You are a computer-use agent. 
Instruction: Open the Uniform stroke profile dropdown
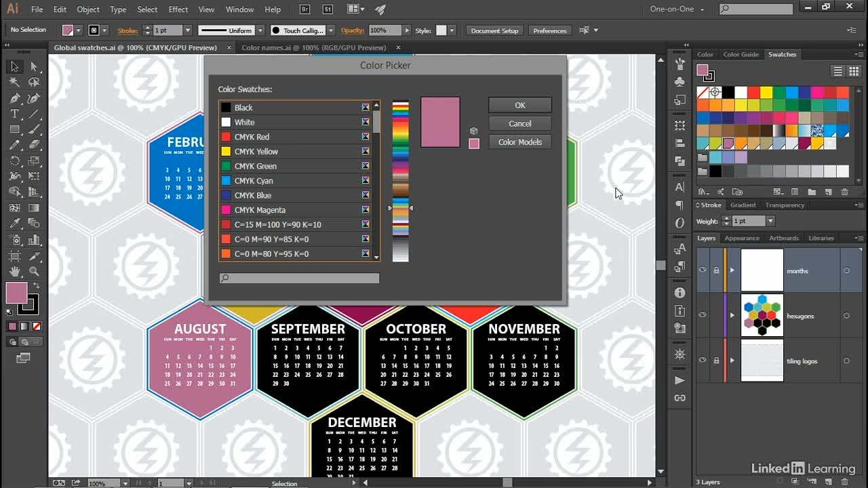260,30
